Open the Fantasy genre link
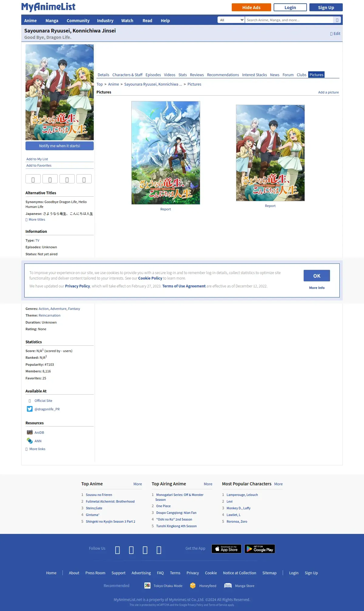The height and width of the screenshot is (611, 364). point(74,309)
